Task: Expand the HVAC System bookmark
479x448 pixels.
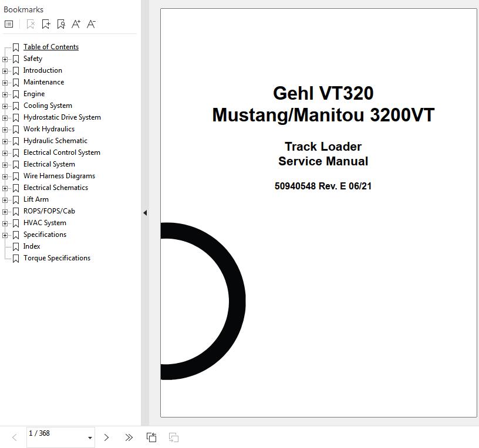Action: click(x=5, y=223)
